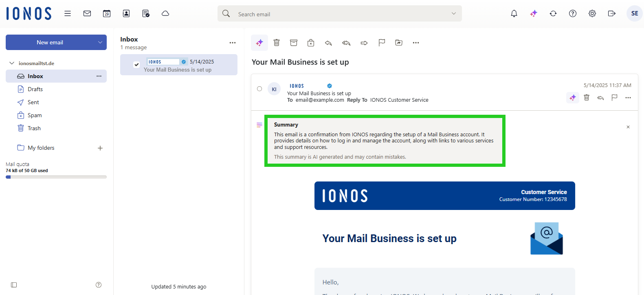Screen dimensions: 644x295
Task: Open My folders section
Action: (41, 148)
